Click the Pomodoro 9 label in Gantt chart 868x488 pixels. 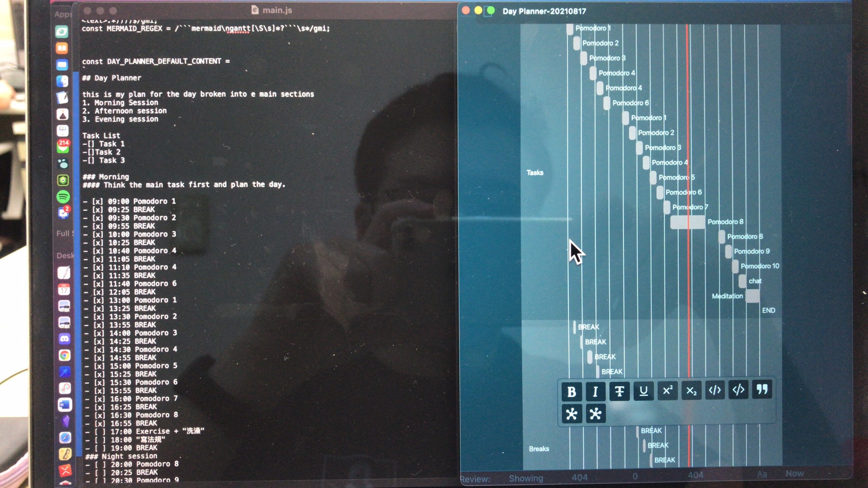(x=751, y=251)
